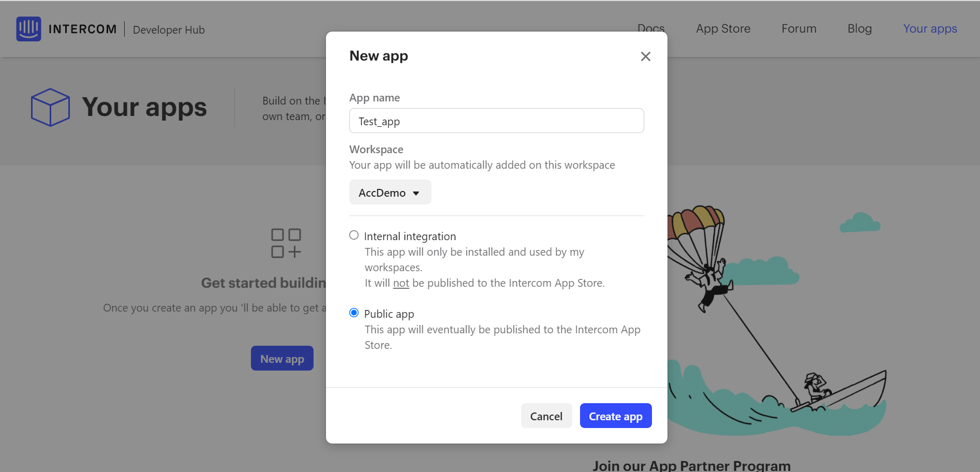Screen dimensions: 980x472
Task: Click the App name input field
Action: click(496, 121)
